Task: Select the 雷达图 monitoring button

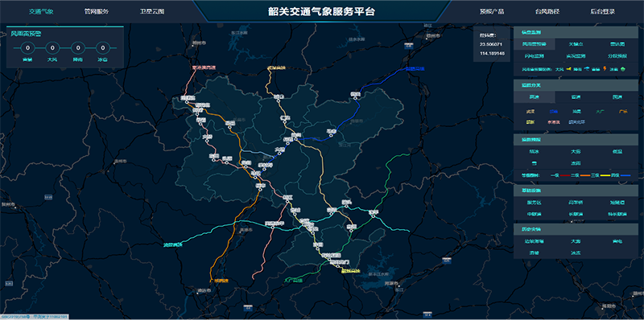Action: click(x=617, y=44)
